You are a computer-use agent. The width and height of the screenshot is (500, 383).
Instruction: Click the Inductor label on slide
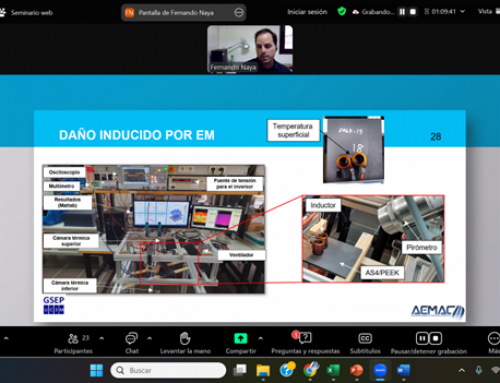click(x=323, y=205)
